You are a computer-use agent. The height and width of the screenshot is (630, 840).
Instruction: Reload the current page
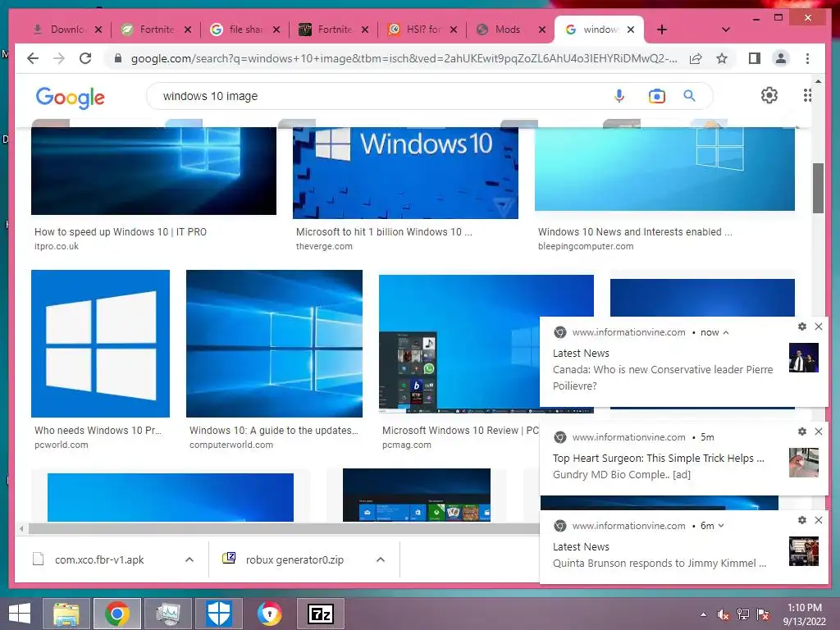pos(85,58)
